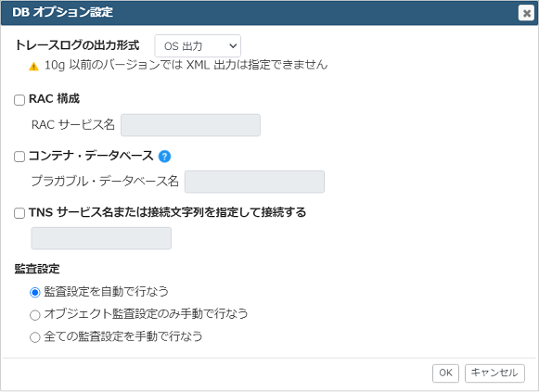Focus the プラガブル・データベース名 input field

254,182
